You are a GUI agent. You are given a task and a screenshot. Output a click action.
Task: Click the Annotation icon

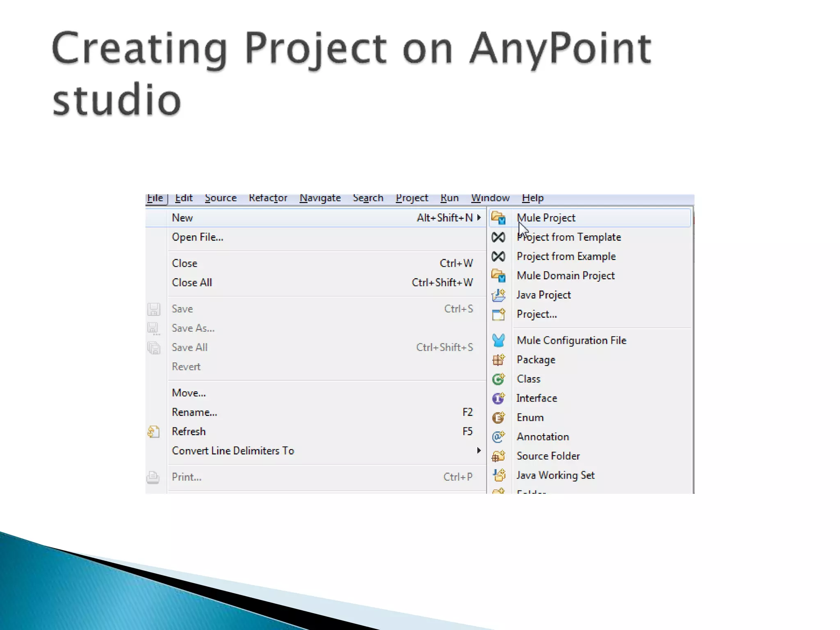pyautogui.click(x=498, y=437)
